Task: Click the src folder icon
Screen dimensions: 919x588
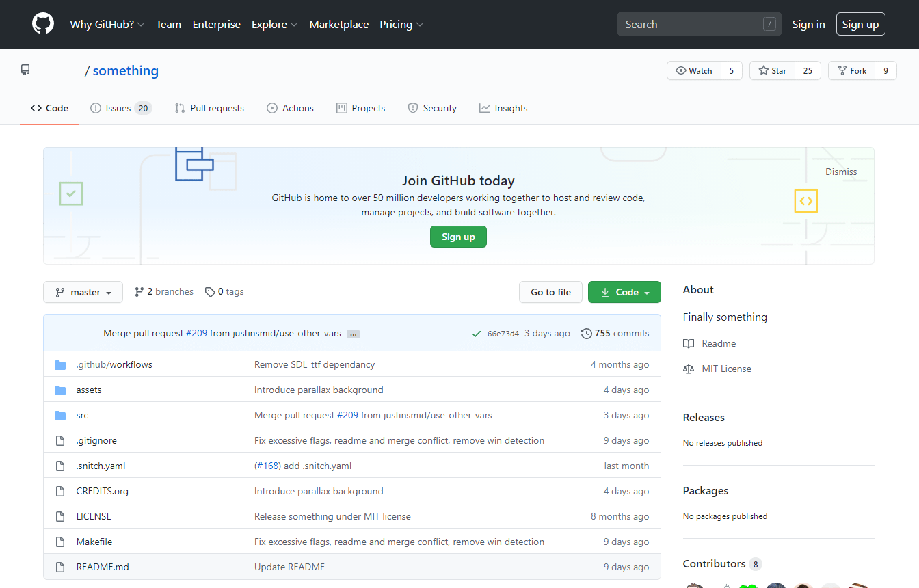Action: (x=60, y=415)
